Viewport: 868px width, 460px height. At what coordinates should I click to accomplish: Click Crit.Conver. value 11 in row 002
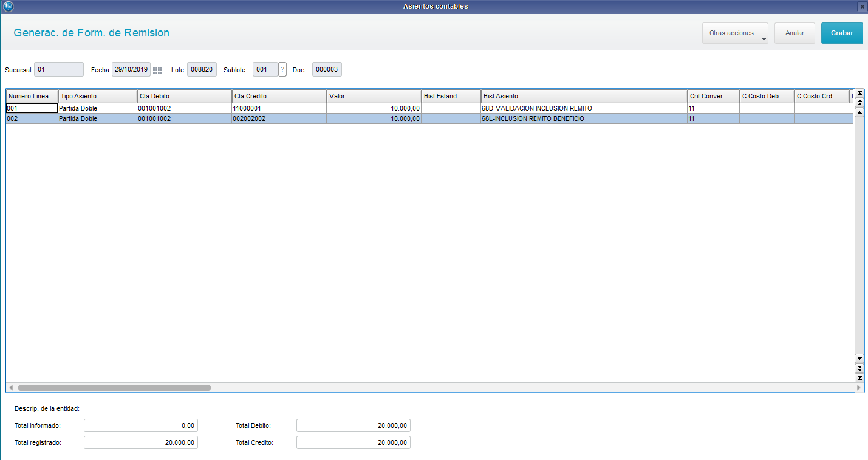pos(714,119)
